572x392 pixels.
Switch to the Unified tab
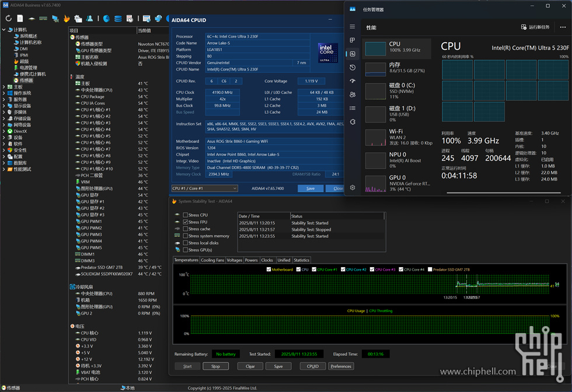click(284, 260)
